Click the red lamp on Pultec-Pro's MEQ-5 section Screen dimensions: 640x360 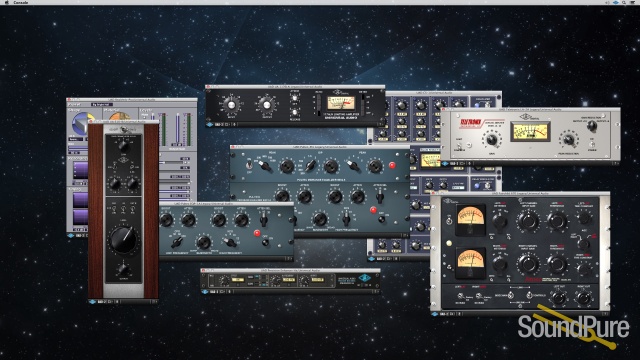[x=392, y=165]
